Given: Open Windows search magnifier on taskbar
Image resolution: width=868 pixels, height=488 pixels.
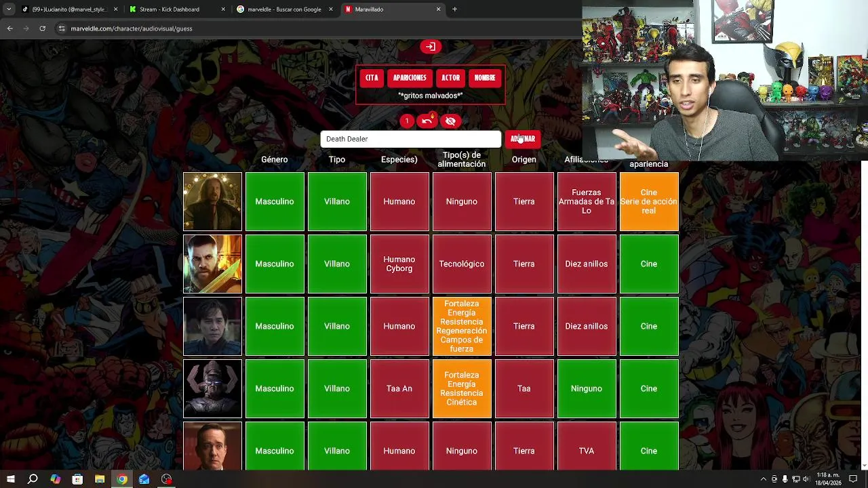Looking at the screenshot, I should (33, 479).
